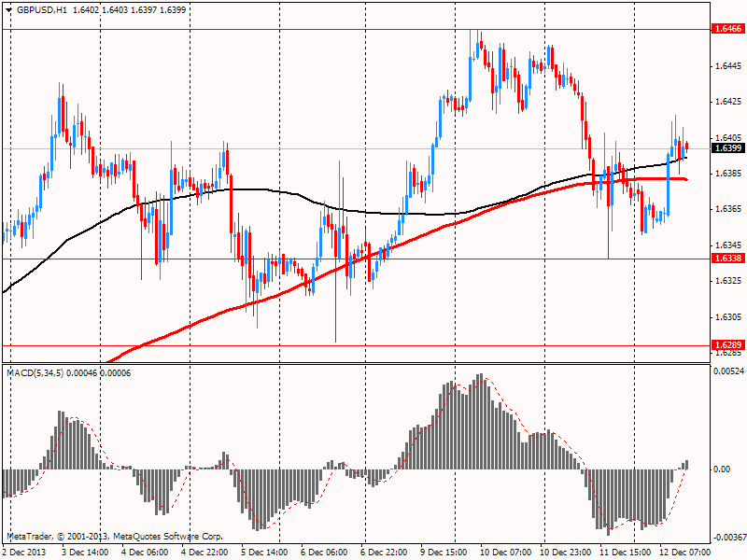Click the GBPUSD,H1 chart title text

[41, 10]
